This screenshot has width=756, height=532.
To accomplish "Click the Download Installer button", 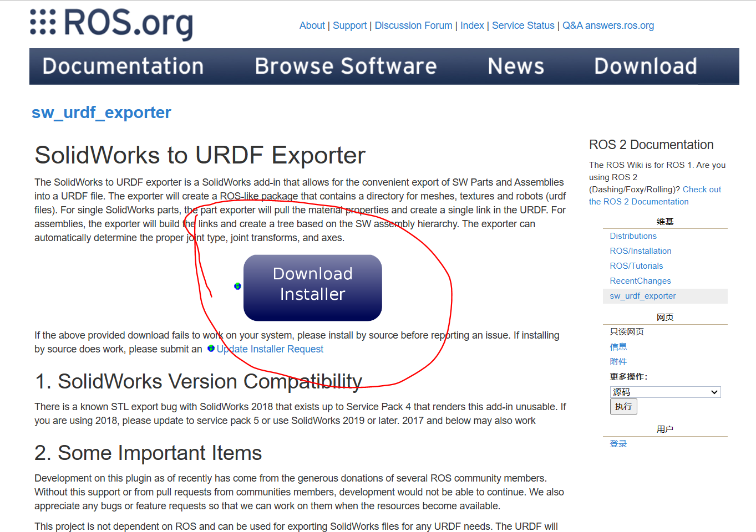I will (x=312, y=287).
